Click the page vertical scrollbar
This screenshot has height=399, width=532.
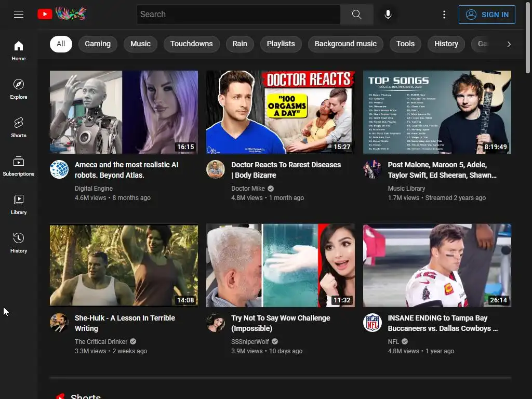coord(528,37)
